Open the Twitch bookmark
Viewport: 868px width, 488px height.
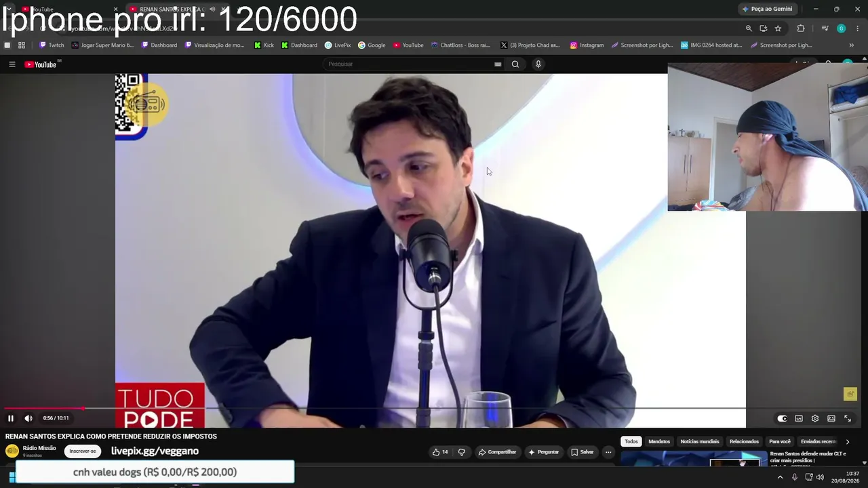click(52, 45)
